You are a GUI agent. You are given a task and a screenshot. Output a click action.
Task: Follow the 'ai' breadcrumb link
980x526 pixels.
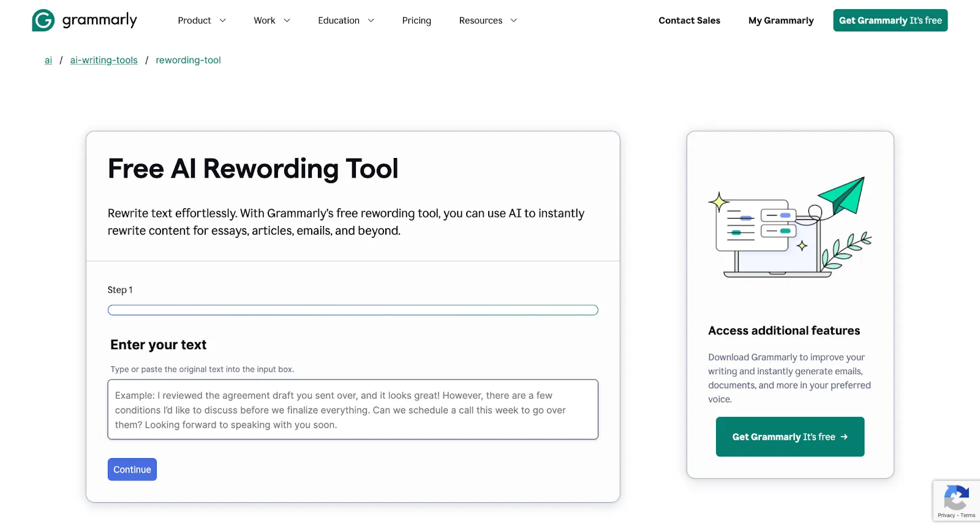48,60
